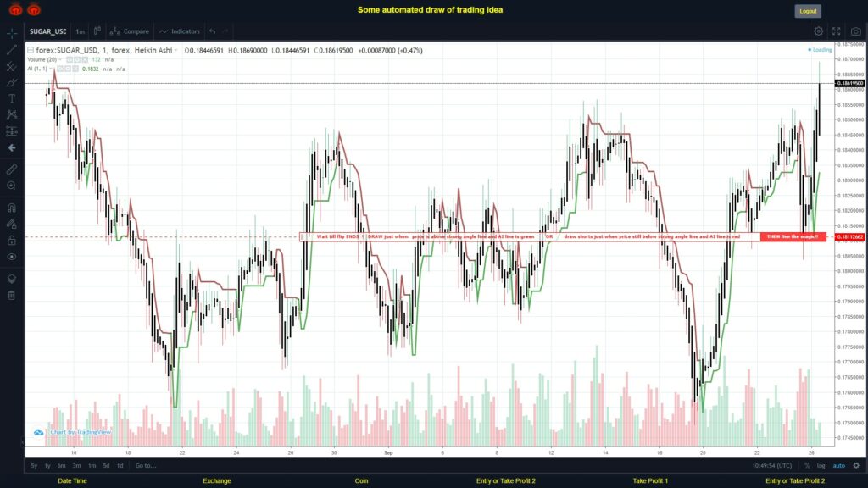Select the 5y range tab
This screenshot has height=488, width=868.
tap(34, 465)
